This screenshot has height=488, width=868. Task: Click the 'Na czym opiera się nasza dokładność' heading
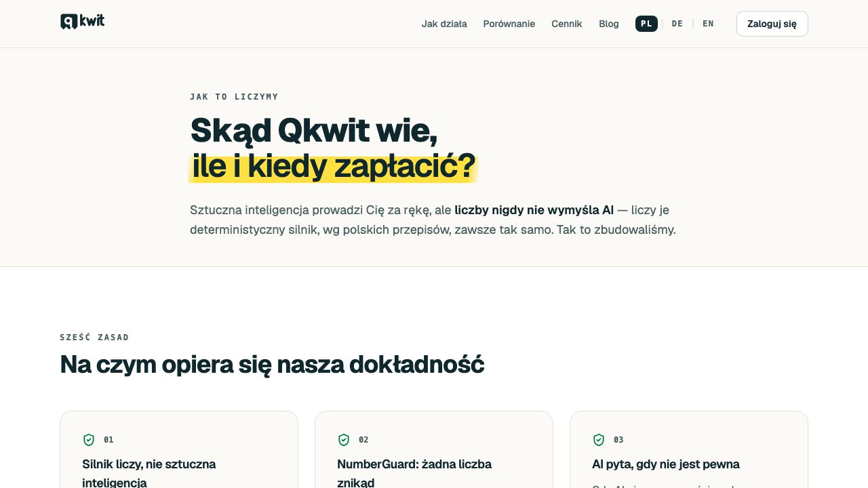coord(272,365)
